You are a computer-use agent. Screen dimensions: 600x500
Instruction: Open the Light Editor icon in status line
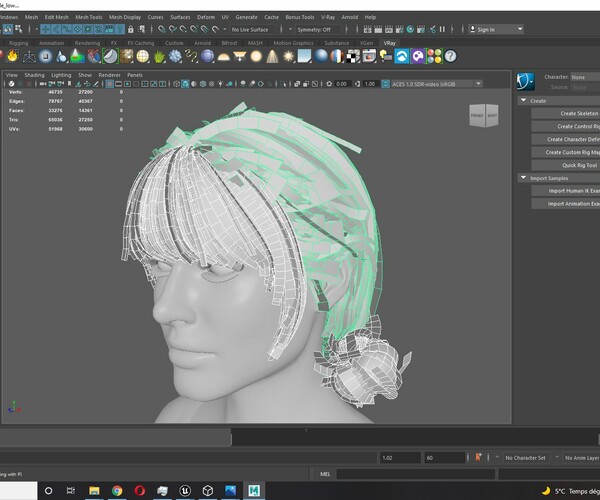coord(432,29)
